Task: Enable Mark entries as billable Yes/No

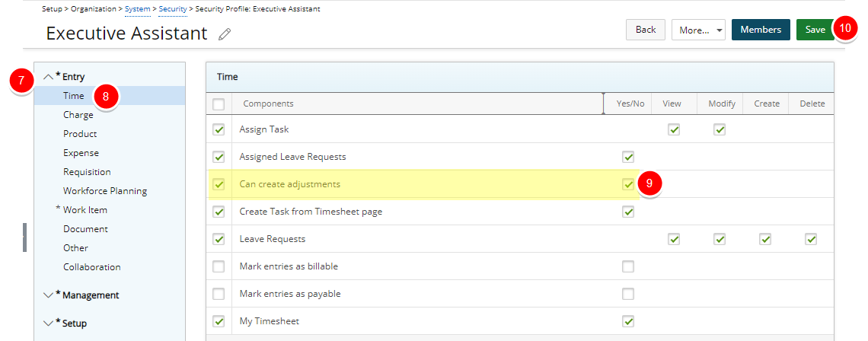Action: [627, 266]
